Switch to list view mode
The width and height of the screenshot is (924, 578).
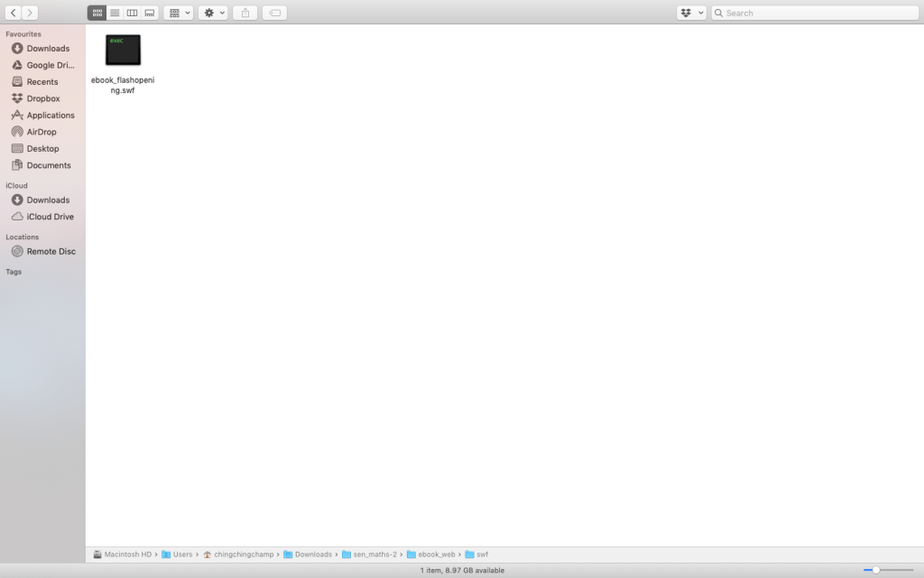coord(115,13)
